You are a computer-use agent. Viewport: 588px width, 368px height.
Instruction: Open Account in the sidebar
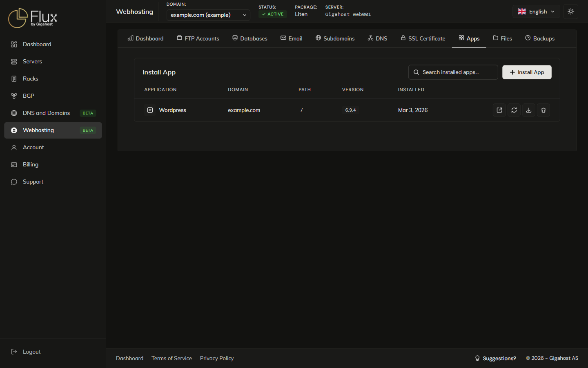click(53, 147)
